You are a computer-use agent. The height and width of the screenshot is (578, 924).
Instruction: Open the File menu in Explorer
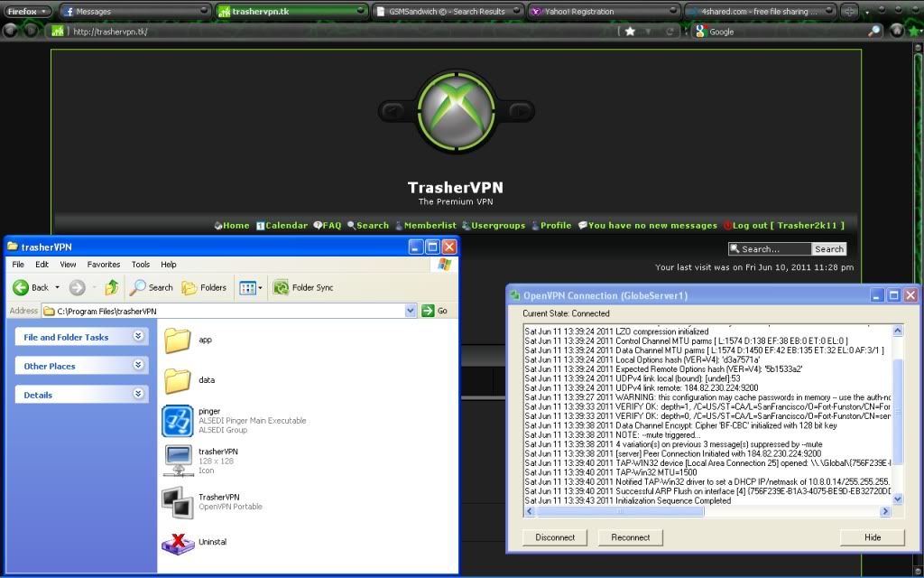18,265
